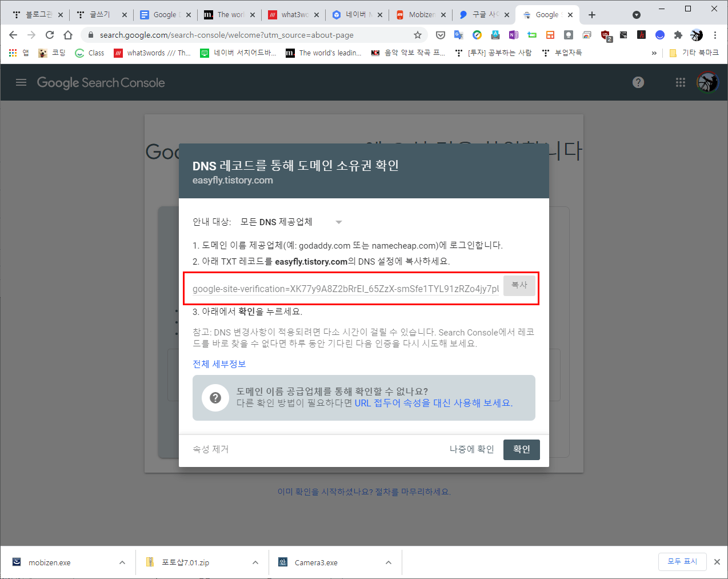Image resolution: width=728 pixels, height=579 pixels.
Task: Focus the address bar URL
Action: tap(227, 35)
